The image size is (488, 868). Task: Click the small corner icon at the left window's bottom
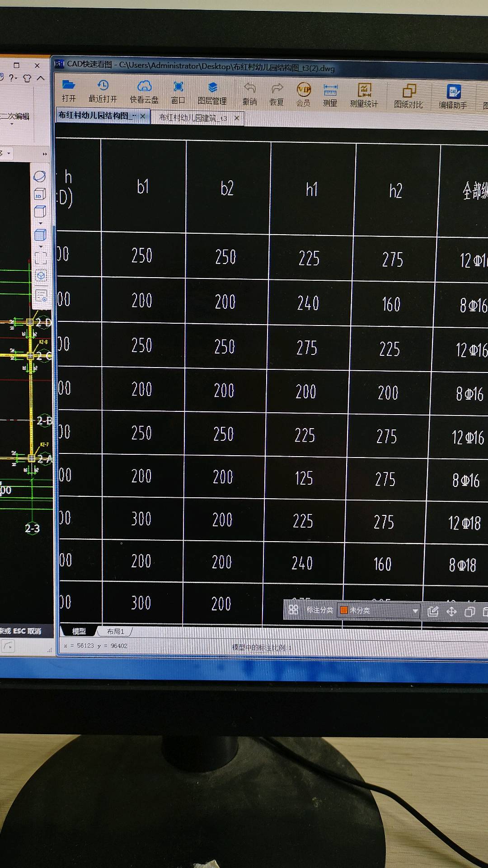[x=8, y=647]
